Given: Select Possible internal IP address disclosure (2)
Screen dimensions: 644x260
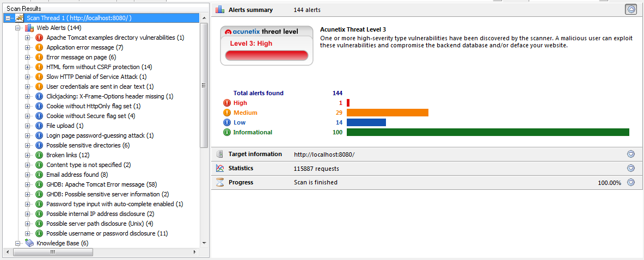Looking at the screenshot, I should (100, 214).
